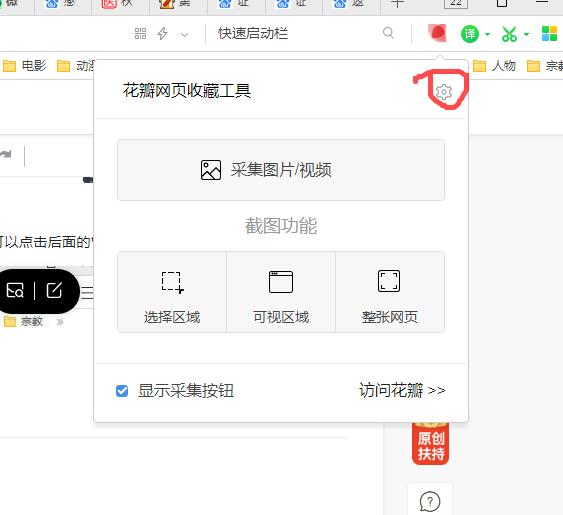The width and height of the screenshot is (563, 515).
Task: Choose 选择区域 screenshot option
Action: pyautogui.click(x=172, y=292)
